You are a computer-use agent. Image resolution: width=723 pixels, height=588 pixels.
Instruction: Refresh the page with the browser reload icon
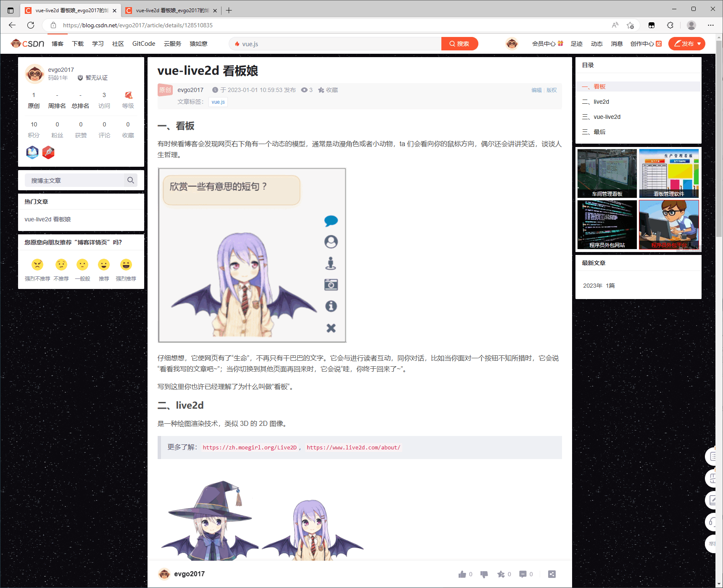tap(31, 25)
